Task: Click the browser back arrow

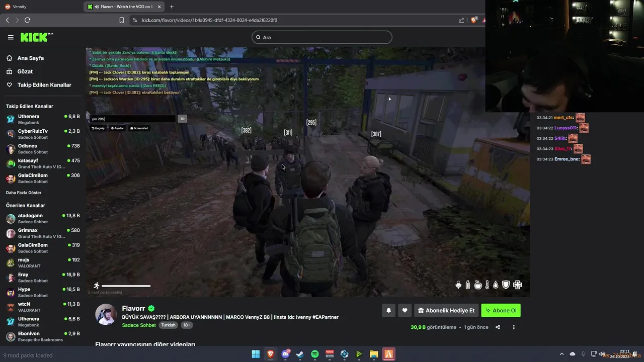Action: click(8, 20)
